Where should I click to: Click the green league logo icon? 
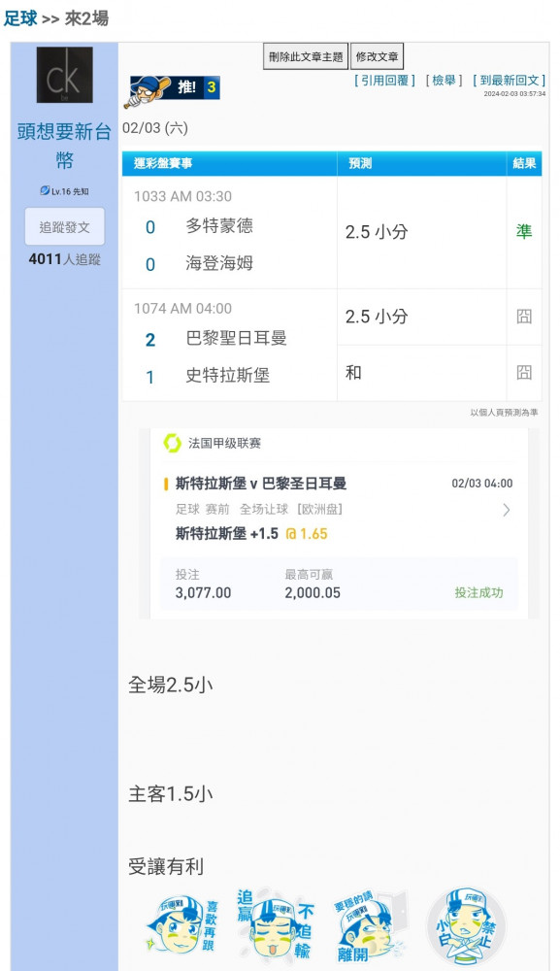tap(172, 443)
